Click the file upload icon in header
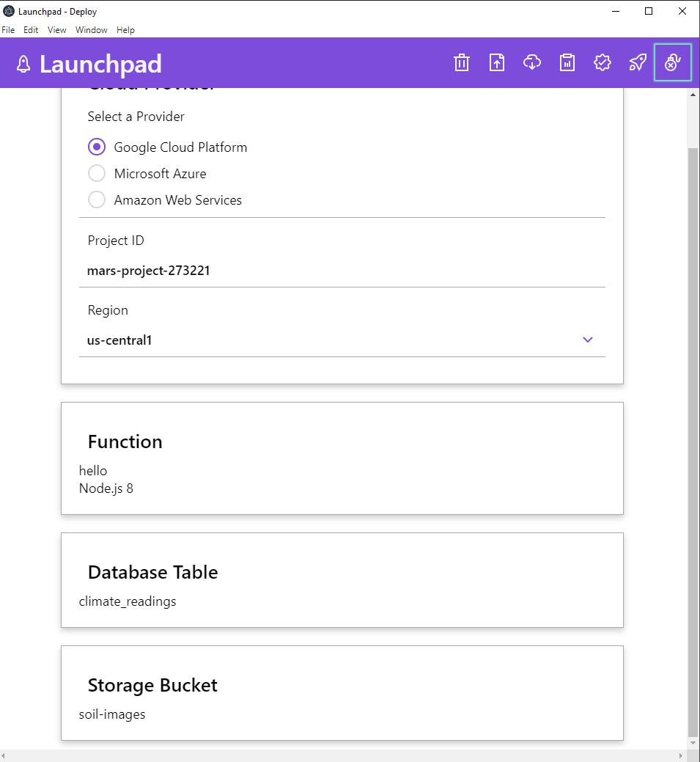This screenshot has height=762, width=700. (x=497, y=62)
